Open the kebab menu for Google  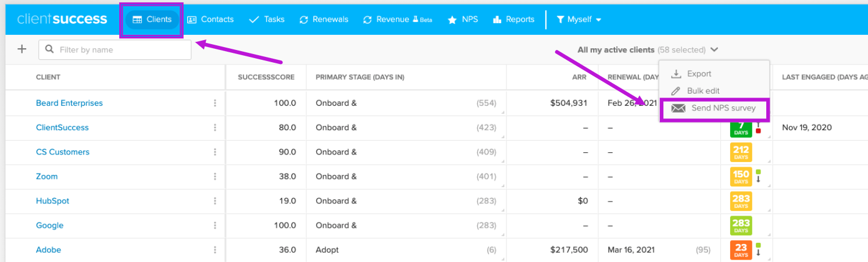click(215, 225)
